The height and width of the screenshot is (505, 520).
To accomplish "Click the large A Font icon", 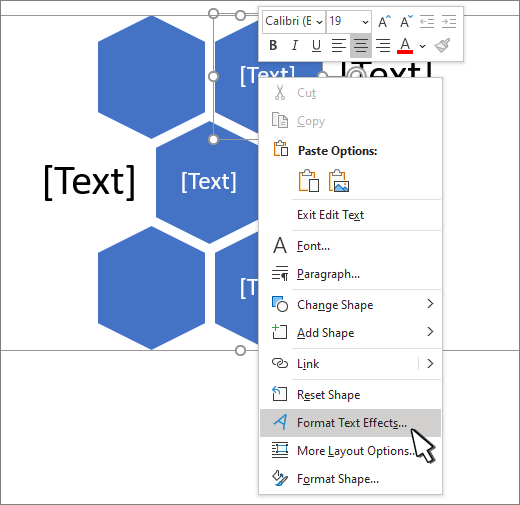I will click(x=280, y=245).
